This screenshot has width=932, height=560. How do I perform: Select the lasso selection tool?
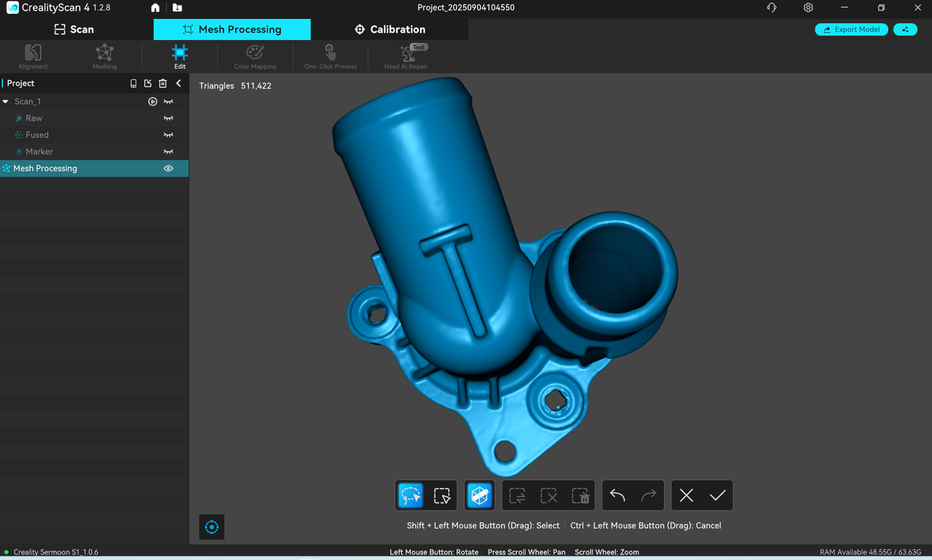[411, 495]
